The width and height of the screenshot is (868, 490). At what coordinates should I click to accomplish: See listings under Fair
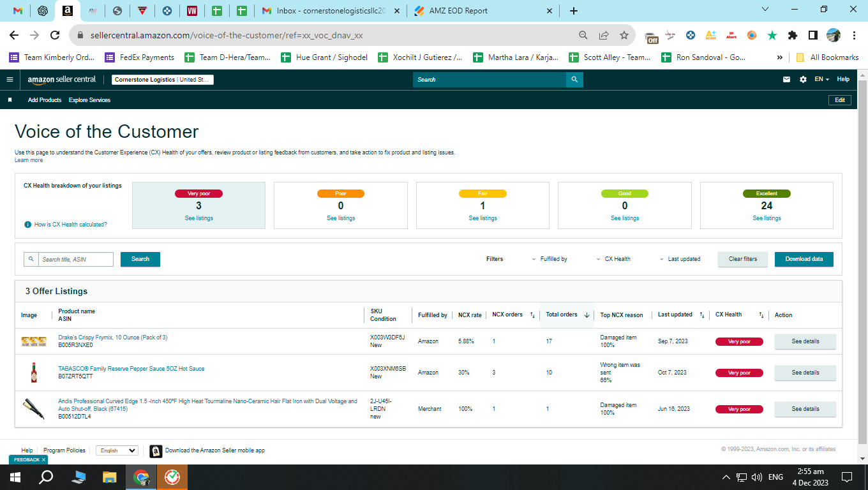click(483, 218)
